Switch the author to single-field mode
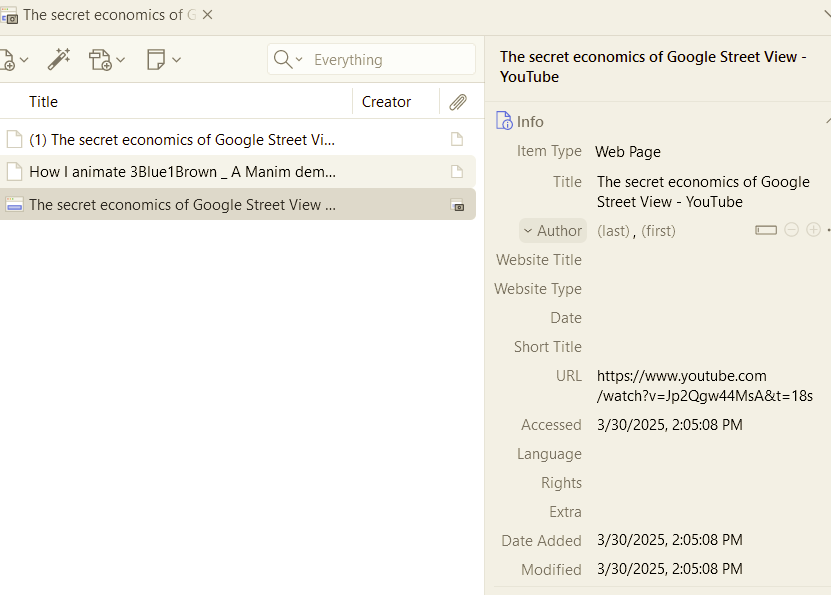The image size is (831, 595). tap(766, 230)
